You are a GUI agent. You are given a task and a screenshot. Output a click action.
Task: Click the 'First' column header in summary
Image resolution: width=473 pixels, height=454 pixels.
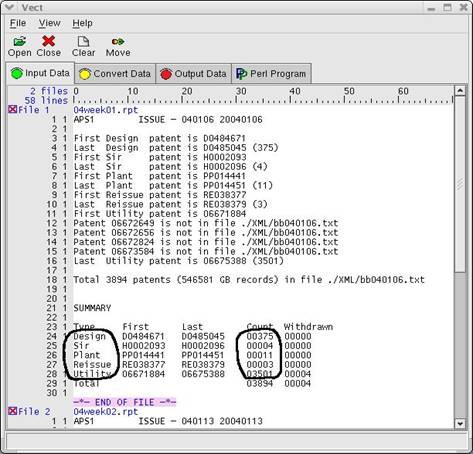click(x=135, y=326)
